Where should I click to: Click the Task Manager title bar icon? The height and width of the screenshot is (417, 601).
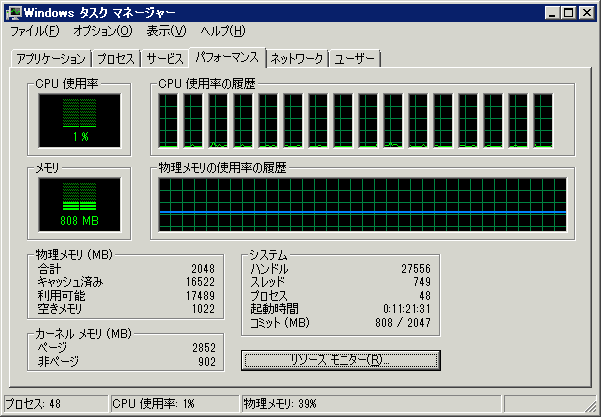pyautogui.click(x=14, y=13)
